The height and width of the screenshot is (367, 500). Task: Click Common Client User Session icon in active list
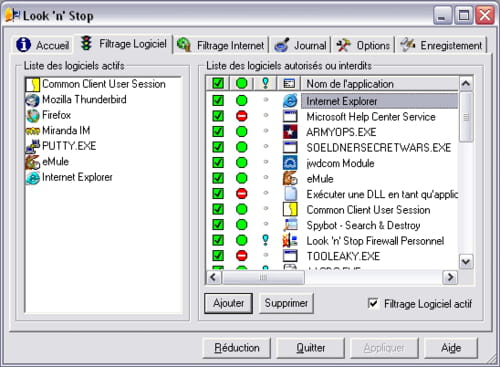click(x=32, y=84)
